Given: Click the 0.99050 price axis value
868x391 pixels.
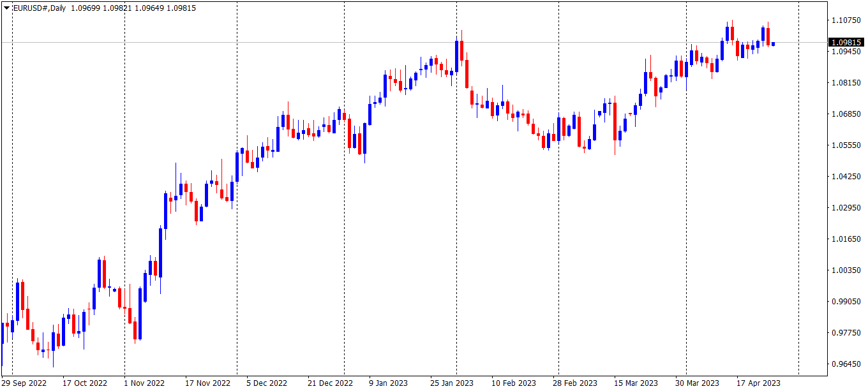Looking at the screenshot, I should [846, 302].
